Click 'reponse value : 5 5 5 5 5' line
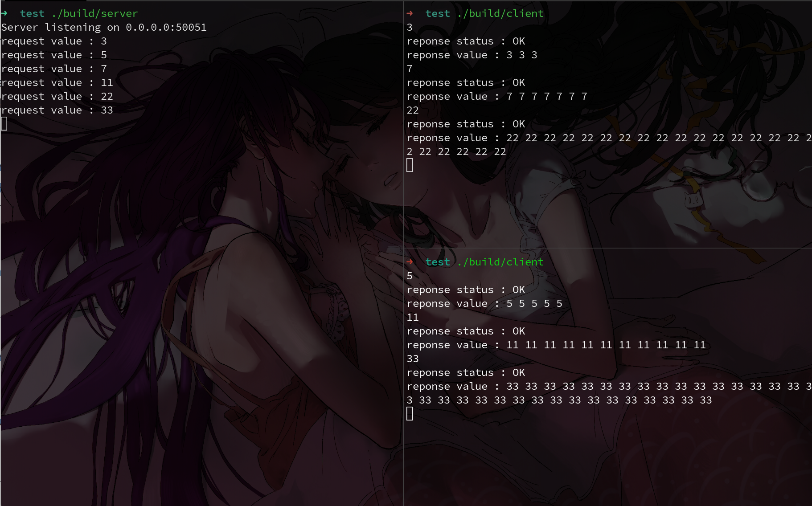The height and width of the screenshot is (506, 812). tap(484, 304)
